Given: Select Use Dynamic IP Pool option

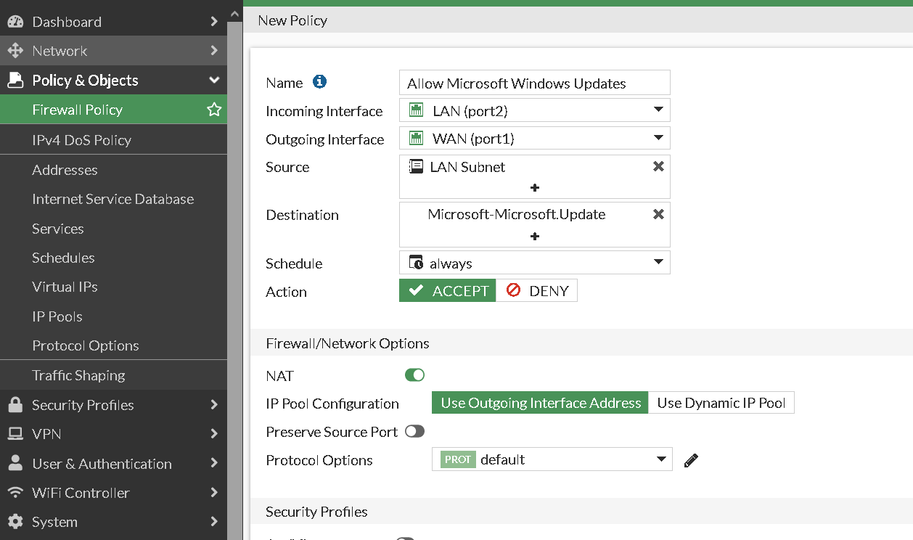Looking at the screenshot, I should pyautogui.click(x=721, y=403).
